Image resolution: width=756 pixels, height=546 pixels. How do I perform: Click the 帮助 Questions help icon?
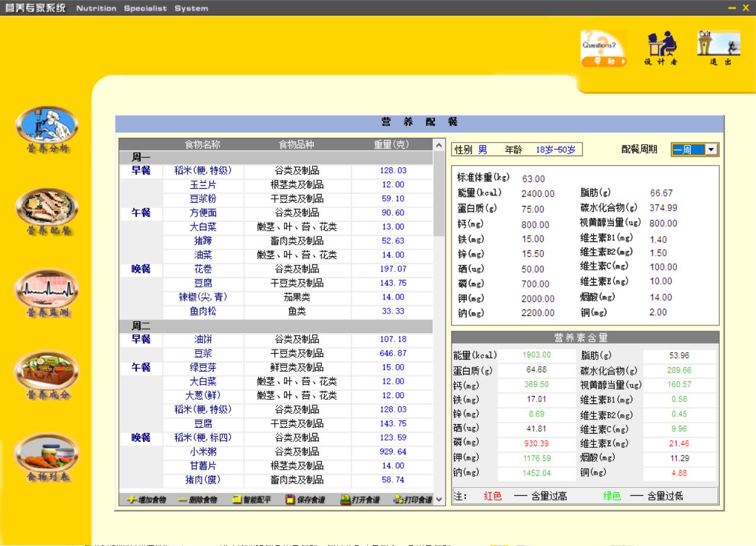(x=602, y=49)
